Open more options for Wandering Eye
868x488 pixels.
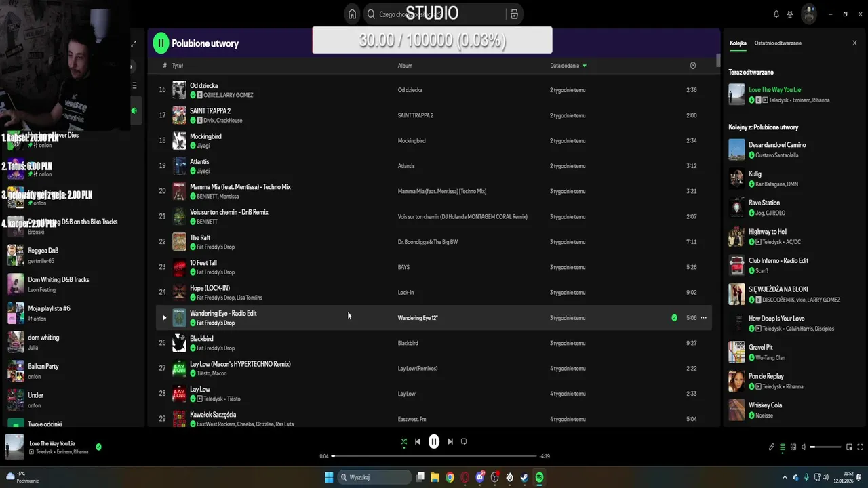pos(703,318)
